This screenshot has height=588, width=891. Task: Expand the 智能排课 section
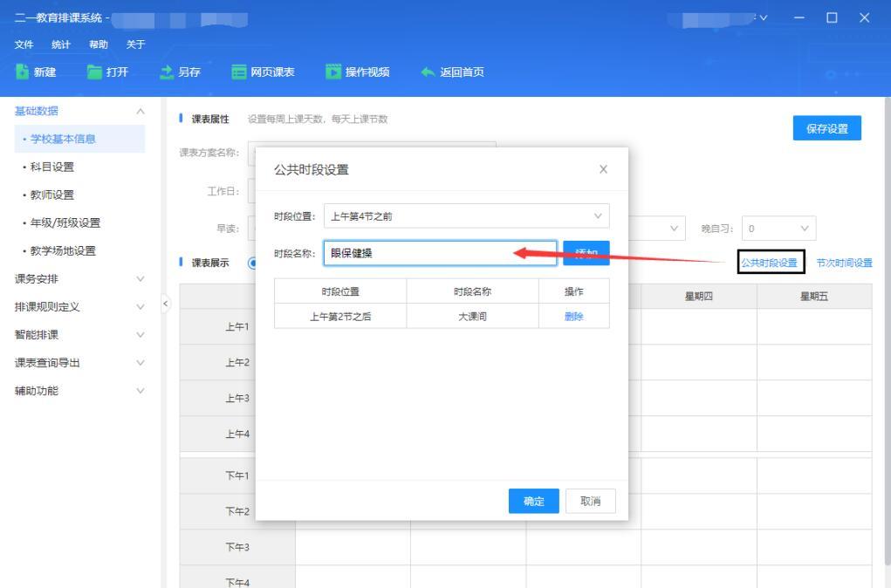tap(79, 335)
